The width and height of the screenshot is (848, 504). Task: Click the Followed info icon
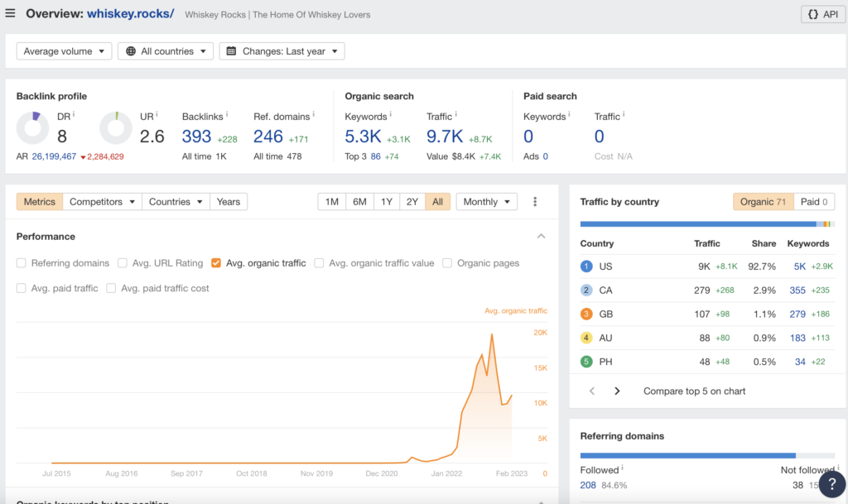[623, 468]
